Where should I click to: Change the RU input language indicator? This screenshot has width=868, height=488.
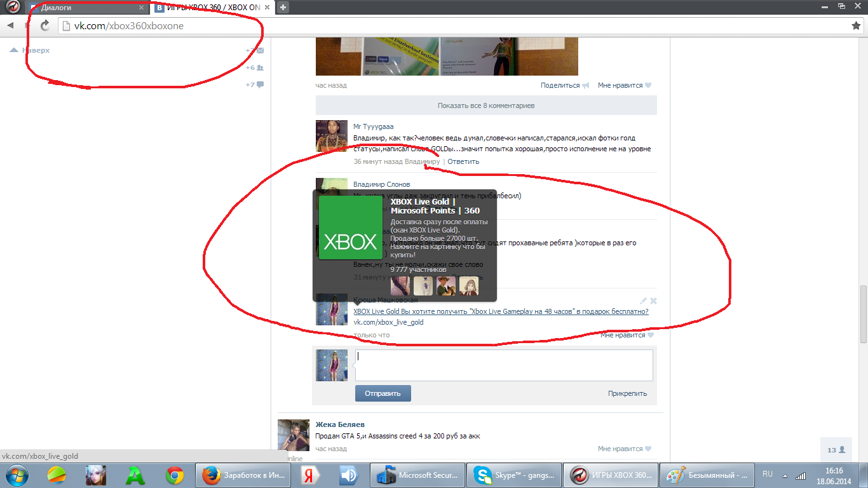tap(768, 474)
